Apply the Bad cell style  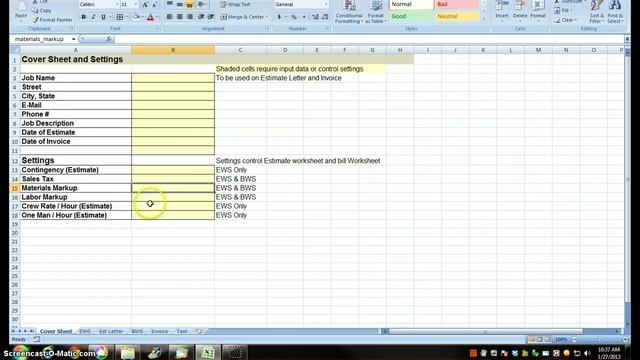457,4
